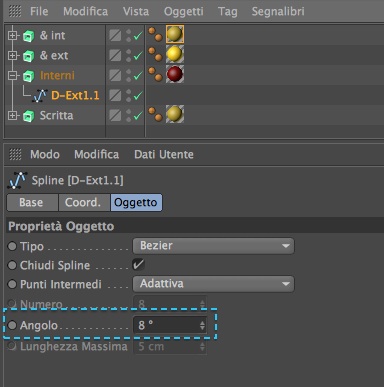Screen dimensions: 384x387
Task: Click the phong tag on & ext row
Action: [155, 54]
